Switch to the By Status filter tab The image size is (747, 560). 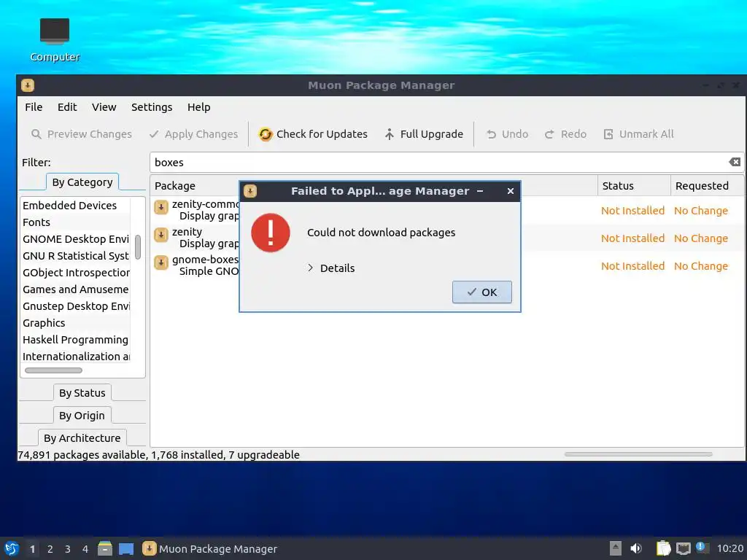82,393
